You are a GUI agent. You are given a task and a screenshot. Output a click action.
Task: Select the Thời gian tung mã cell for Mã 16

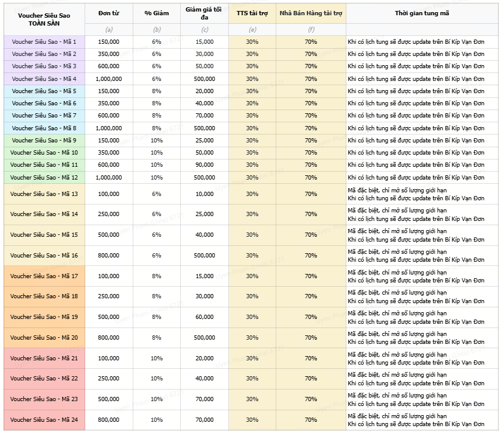click(422, 255)
